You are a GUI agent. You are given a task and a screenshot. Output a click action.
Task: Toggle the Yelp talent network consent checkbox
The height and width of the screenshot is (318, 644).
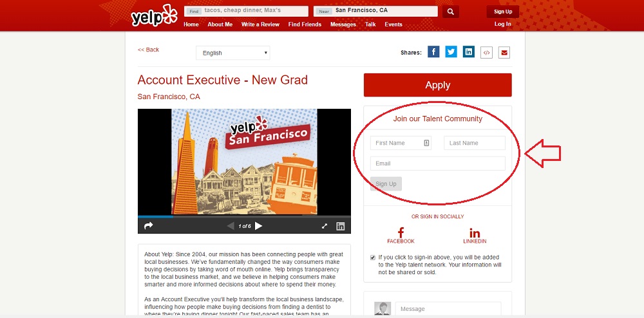(x=372, y=257)
